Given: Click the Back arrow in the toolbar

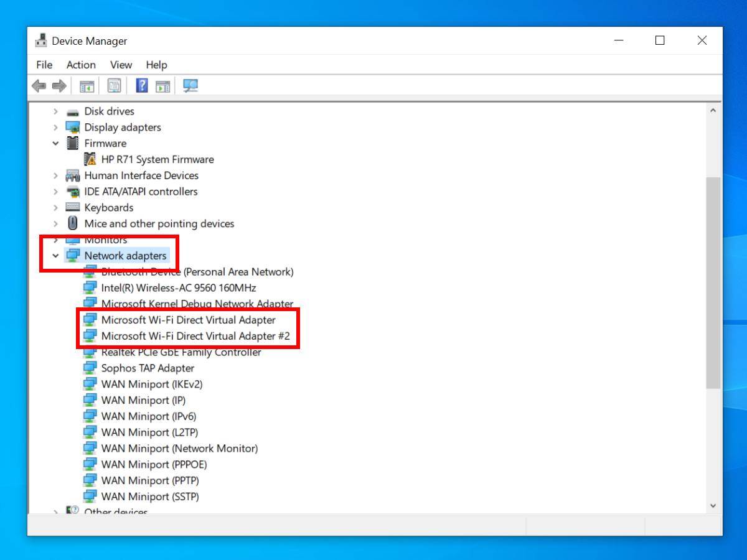Looking at the screenshot, I should pyautogui.click(x=39, y=86).
